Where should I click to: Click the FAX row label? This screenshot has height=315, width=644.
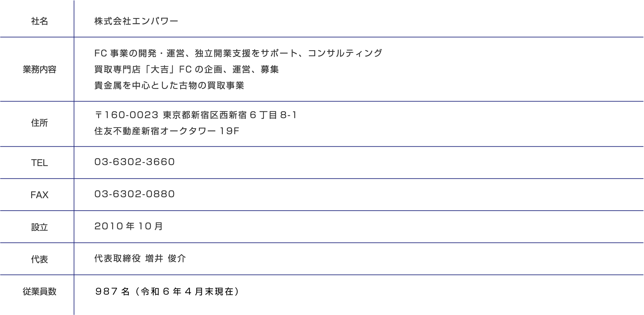[39, 195]
